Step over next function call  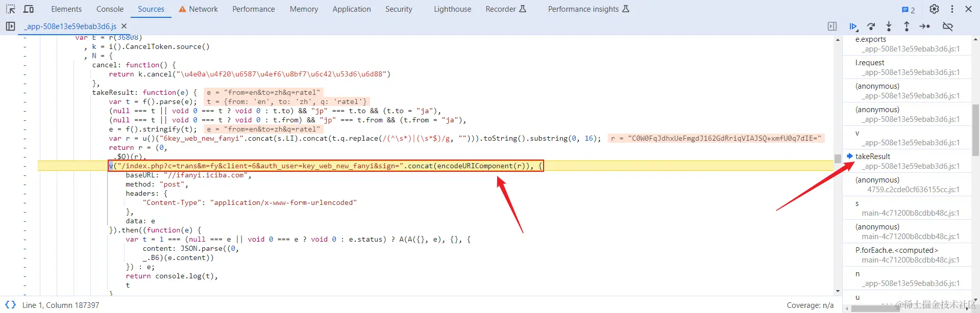tap(871, 27)
